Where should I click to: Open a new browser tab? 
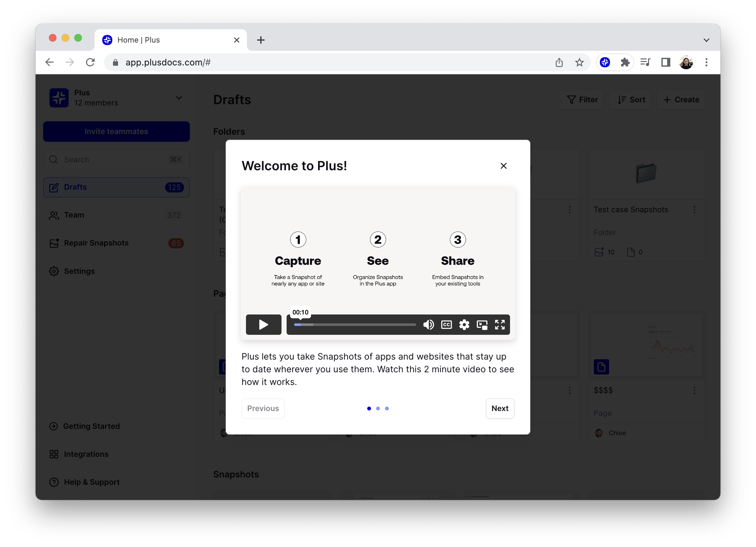261,40
